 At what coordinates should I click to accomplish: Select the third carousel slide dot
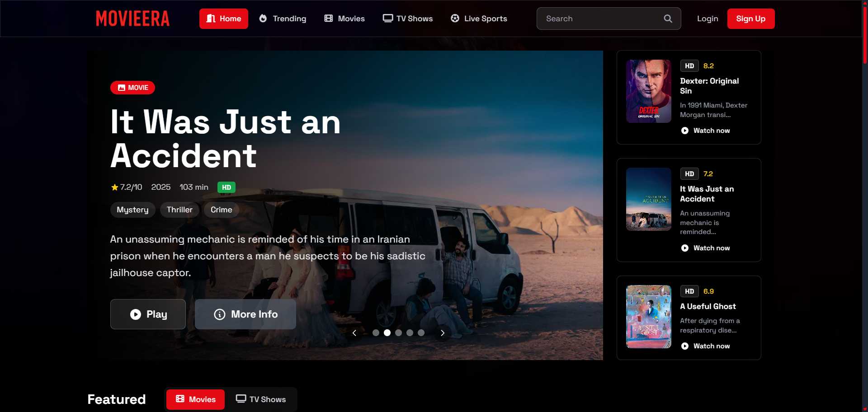pos(398,333)
